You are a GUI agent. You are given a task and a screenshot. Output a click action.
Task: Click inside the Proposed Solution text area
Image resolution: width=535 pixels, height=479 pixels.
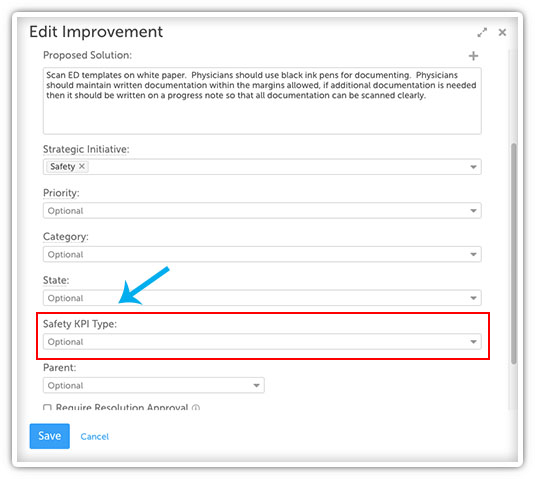262,101
